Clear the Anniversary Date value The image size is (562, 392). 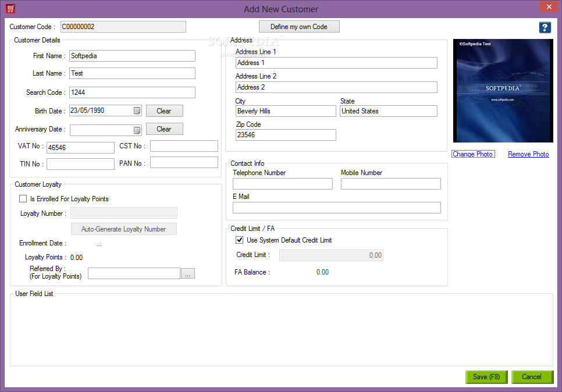[x=164, y=129]
